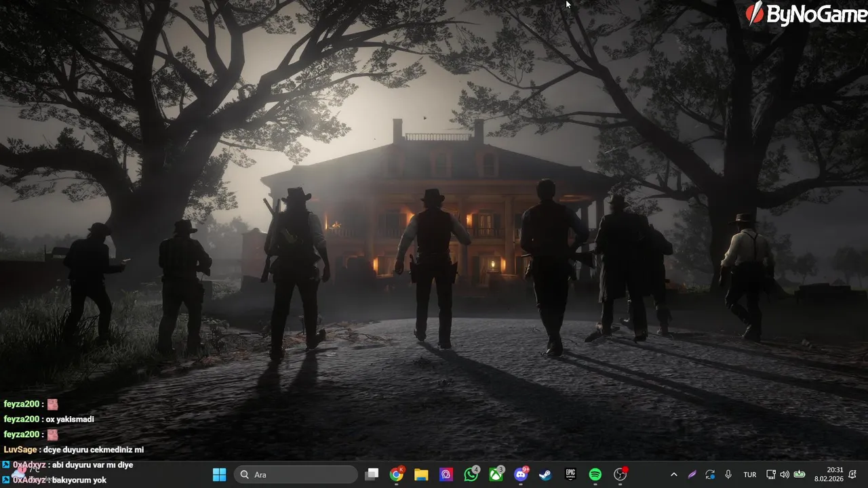Click the moderator badge beside "abi duyuru var"
Viewport: 868px width, 488px height.
6,465
